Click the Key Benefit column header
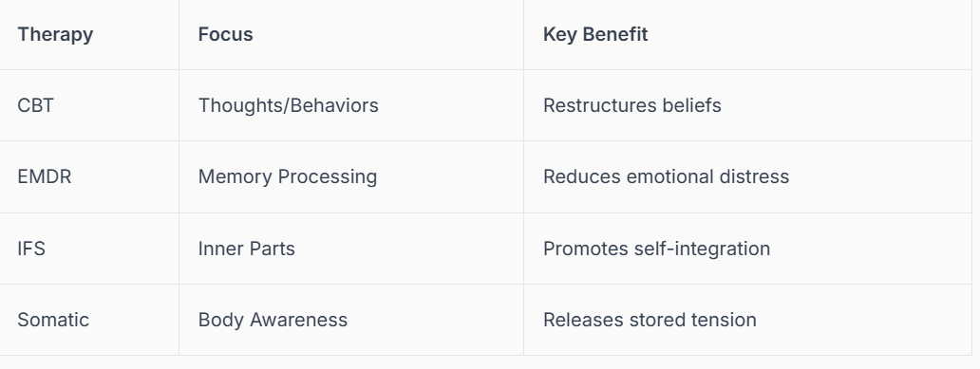This screenshot has height=369, width=980. 747,34
